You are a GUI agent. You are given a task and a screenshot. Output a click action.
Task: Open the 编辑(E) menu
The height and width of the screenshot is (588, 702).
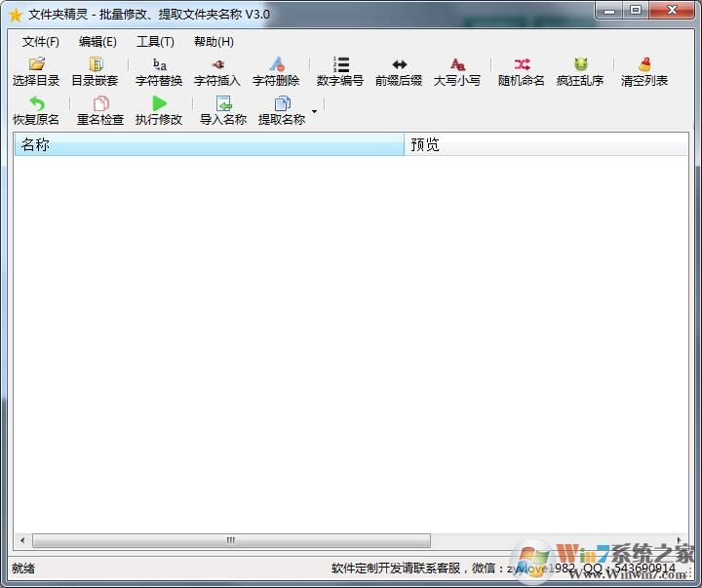97,42
